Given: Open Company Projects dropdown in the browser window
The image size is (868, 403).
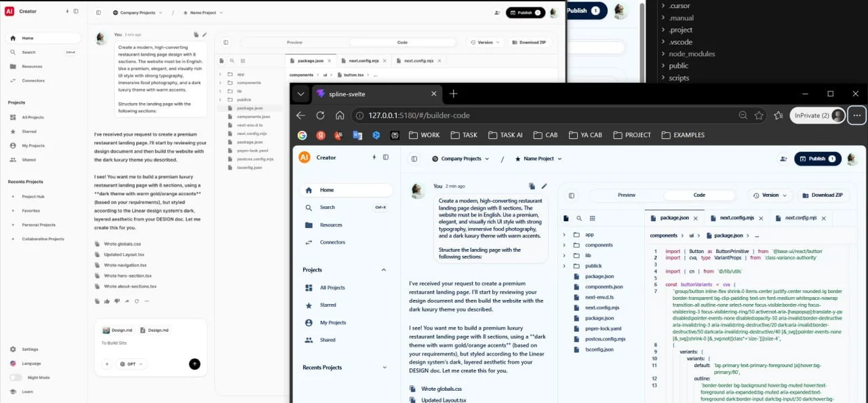Looking at the screenshot, I should 460,159.
